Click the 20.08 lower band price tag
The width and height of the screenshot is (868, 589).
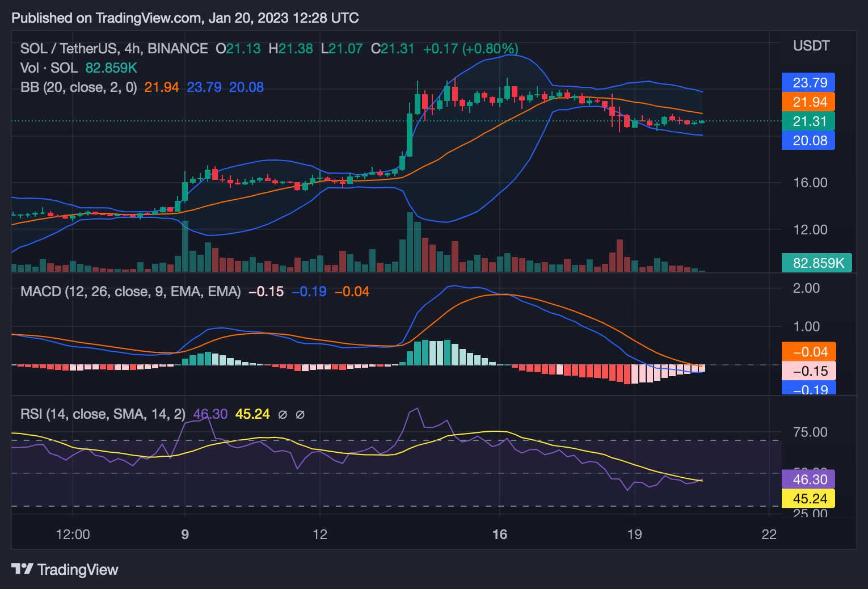808,141
